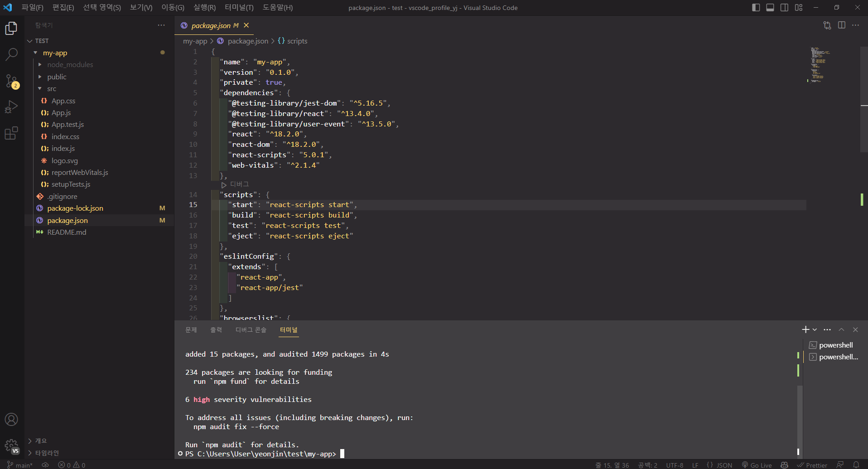
Task: Open the Help (도움말) menu
Action: (278, 8)
